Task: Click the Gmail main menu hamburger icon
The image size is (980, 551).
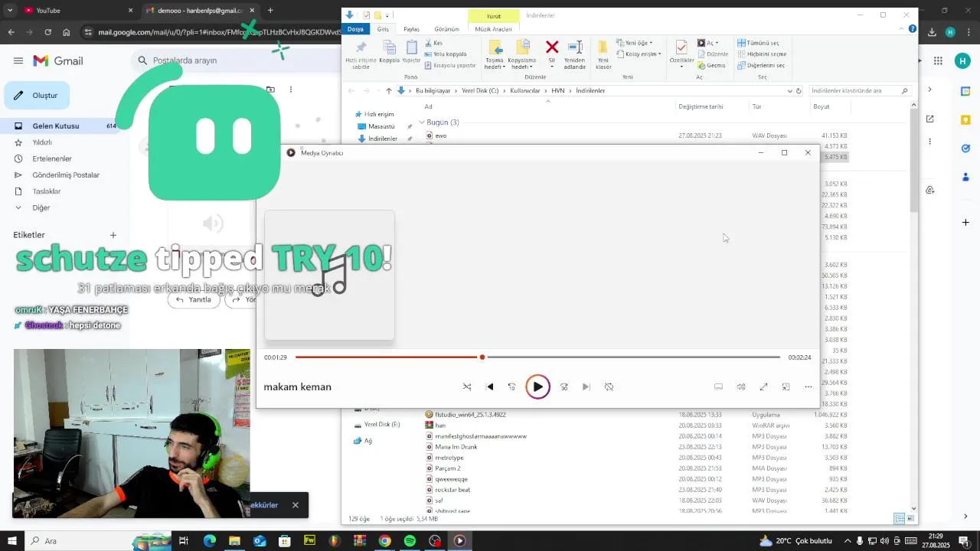Action: point(18,60)
